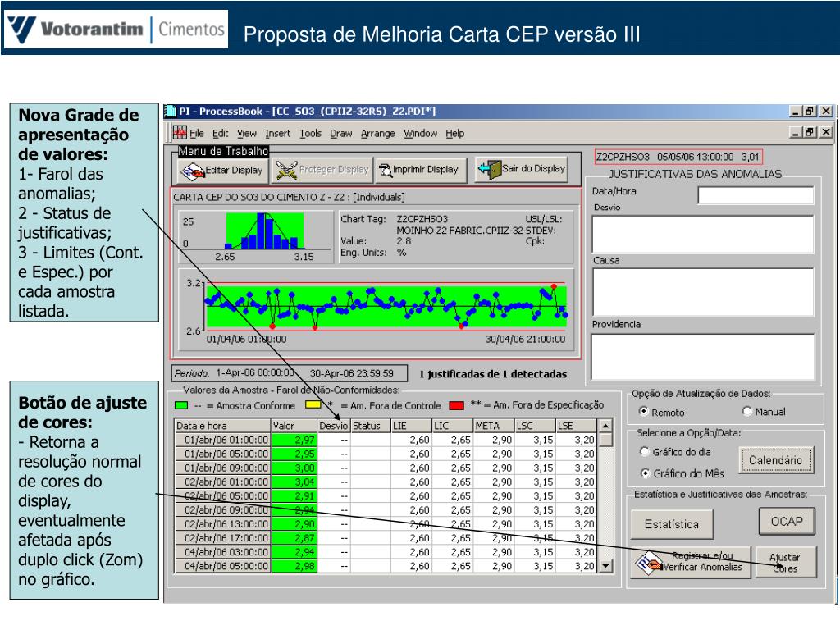840x630 pixels.
Task: Click the green control chart trend plot
Action: point(387,307)
